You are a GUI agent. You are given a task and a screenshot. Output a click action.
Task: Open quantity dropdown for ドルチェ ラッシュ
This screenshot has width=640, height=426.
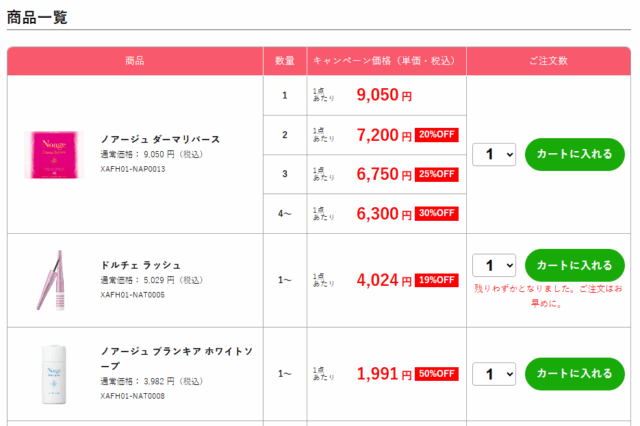[494, 265]
